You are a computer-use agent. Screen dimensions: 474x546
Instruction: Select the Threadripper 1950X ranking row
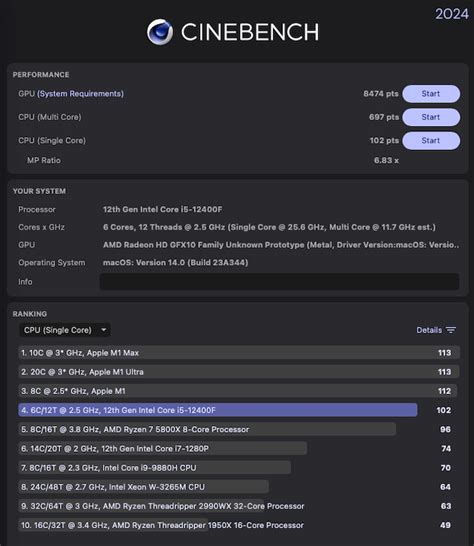[239, 525]
